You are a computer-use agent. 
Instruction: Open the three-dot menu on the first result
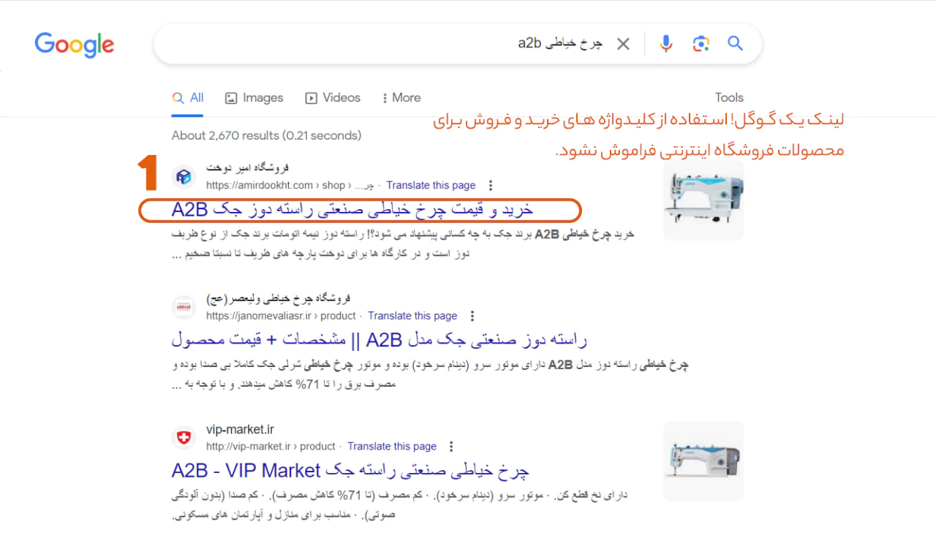[491, 185]
